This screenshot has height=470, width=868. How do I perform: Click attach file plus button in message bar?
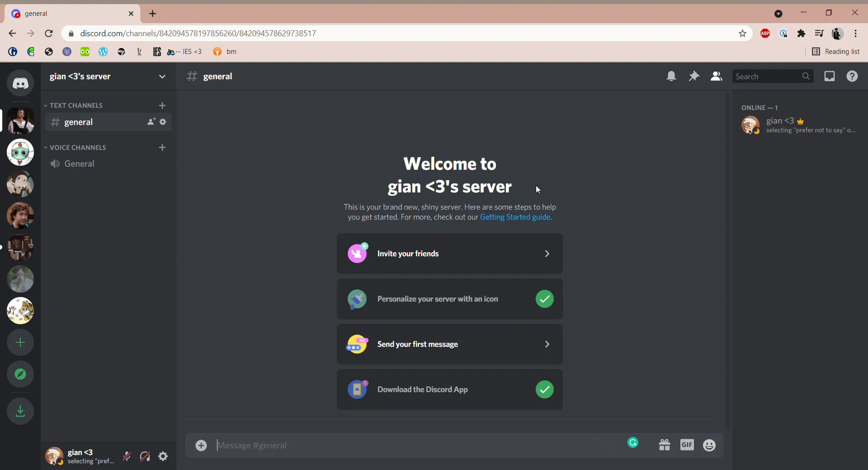(201, 446)
